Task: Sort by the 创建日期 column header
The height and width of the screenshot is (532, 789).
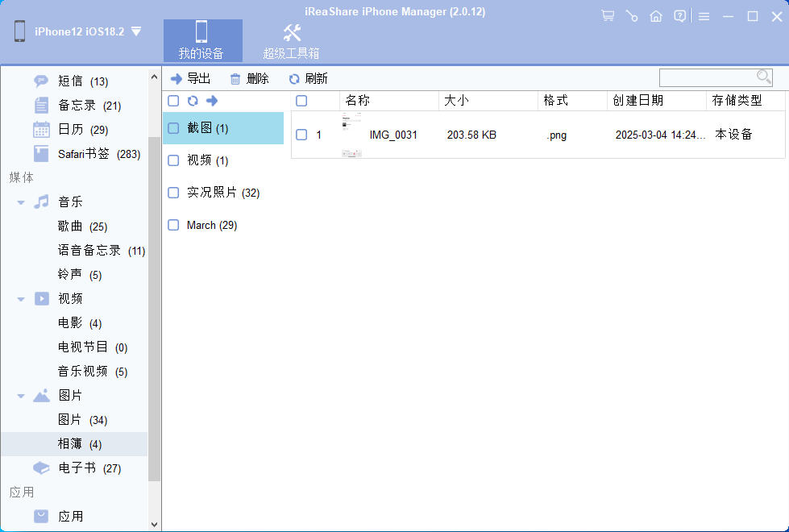Action: point(657,101)
